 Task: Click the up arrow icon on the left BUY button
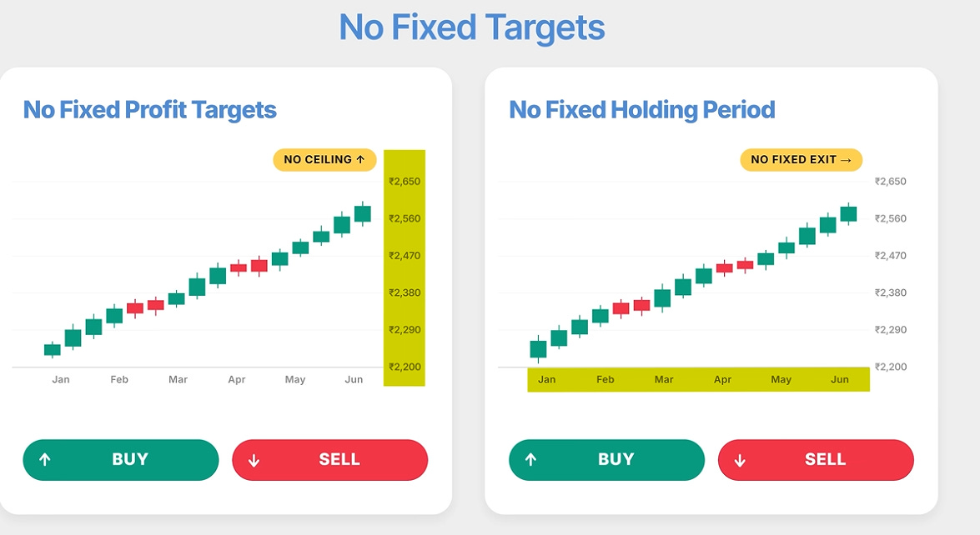tap(44, 460)
